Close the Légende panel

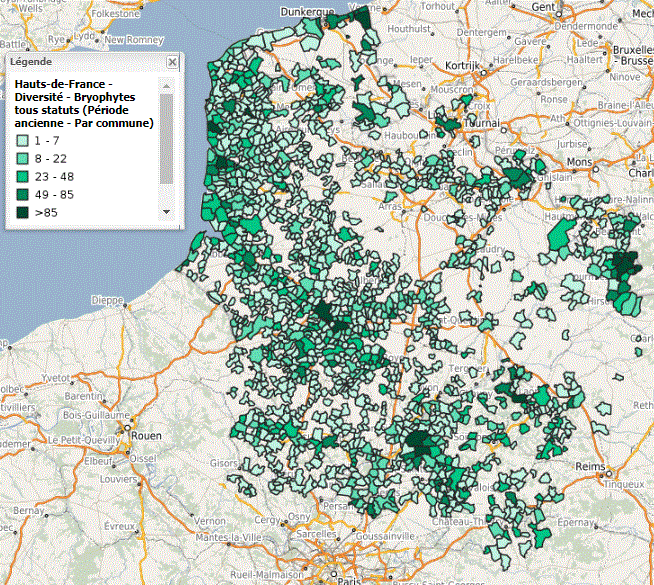172,62
